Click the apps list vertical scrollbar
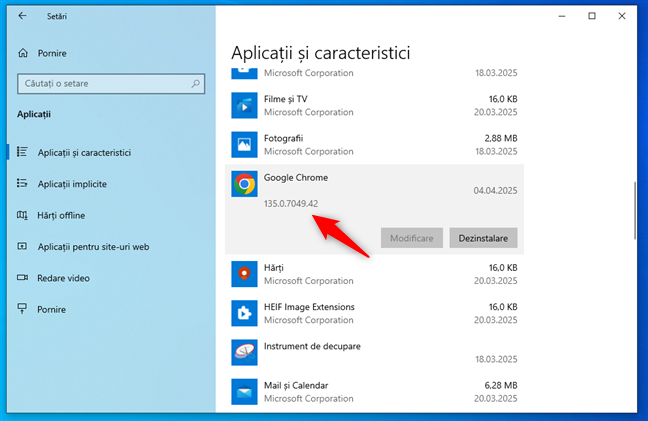The width and height of the screenshot is (648, 421). click(x=635, y=210)
